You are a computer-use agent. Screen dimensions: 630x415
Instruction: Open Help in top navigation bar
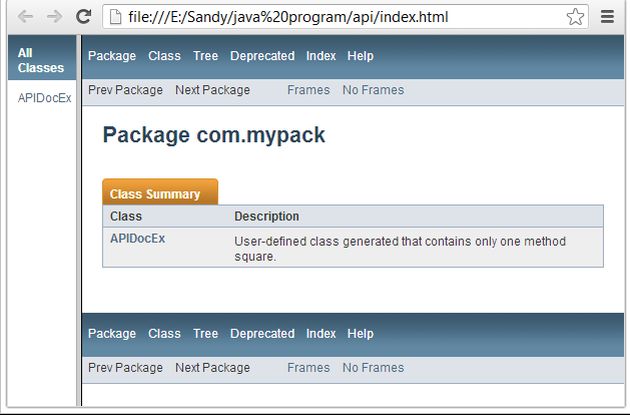360,56
